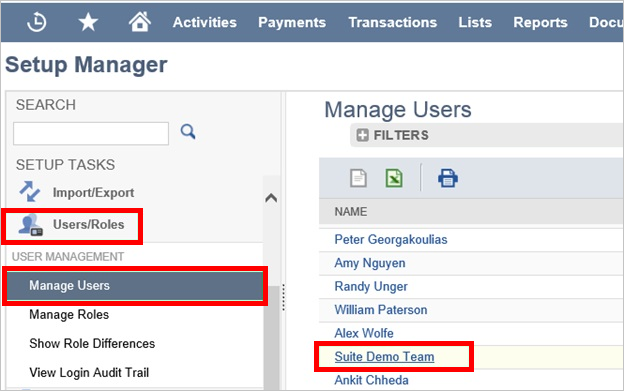Click the FILTERS label
Viewport: 624px width, 391px height.
tap(401, 135)
